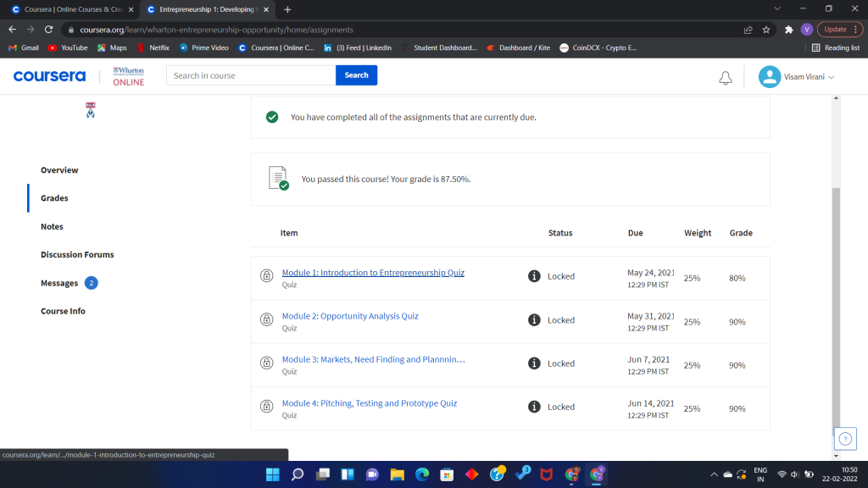Click the passed course document icon

click(278, 178)
